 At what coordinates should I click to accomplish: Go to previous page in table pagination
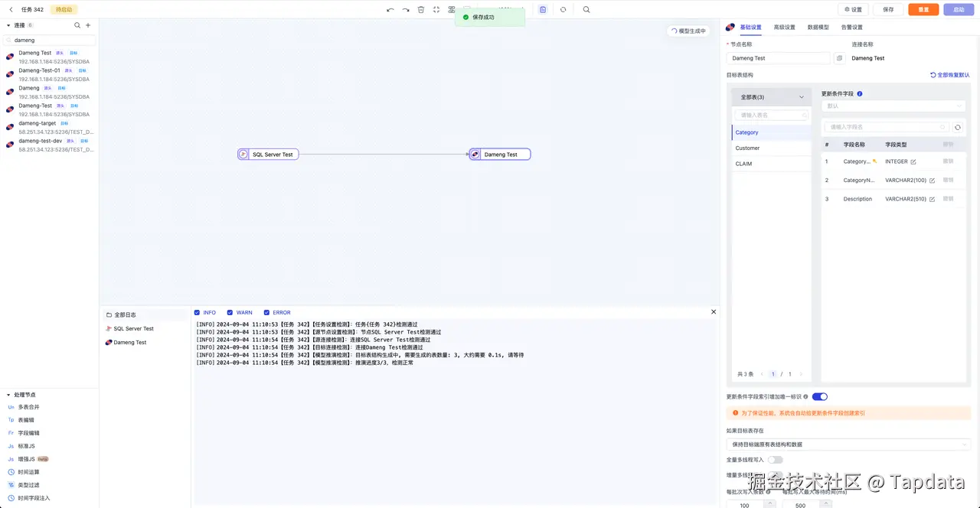pos(763,374)
